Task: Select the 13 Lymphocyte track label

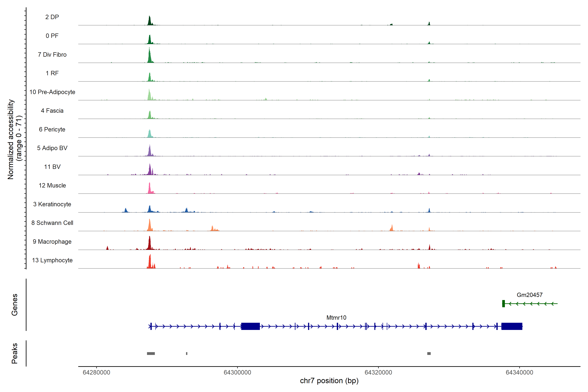Action: click(x=52, y=260)
